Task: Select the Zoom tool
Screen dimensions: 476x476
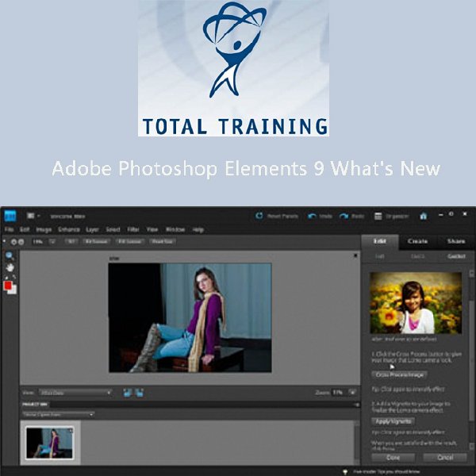Action: click(10, 256)
